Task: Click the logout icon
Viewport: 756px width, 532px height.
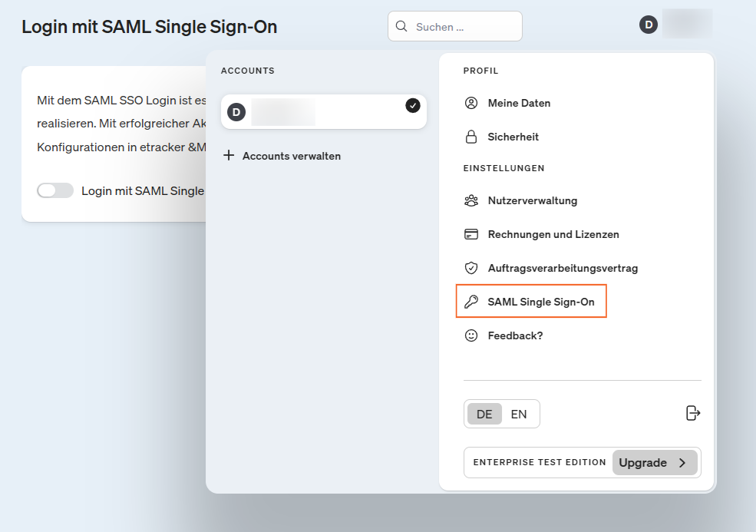Action: 692,414
